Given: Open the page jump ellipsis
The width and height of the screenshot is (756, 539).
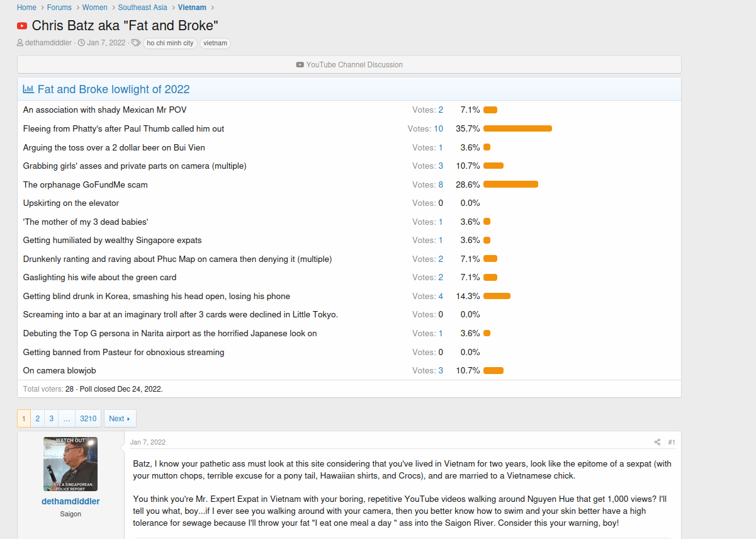Looking at the screenshot, I should [67, 419].
